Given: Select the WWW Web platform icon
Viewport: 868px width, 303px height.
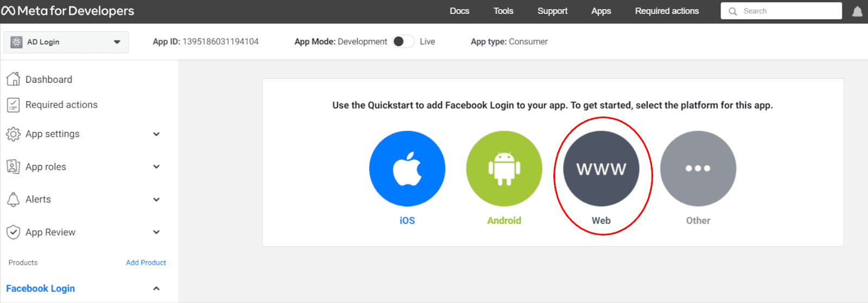Looking at the screenshot, I should [x=601, y=169].
